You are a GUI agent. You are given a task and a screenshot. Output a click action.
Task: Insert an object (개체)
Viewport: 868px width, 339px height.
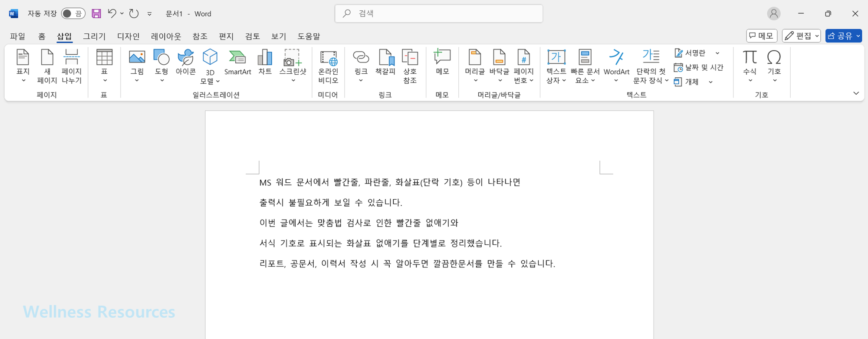pos(687,82)
